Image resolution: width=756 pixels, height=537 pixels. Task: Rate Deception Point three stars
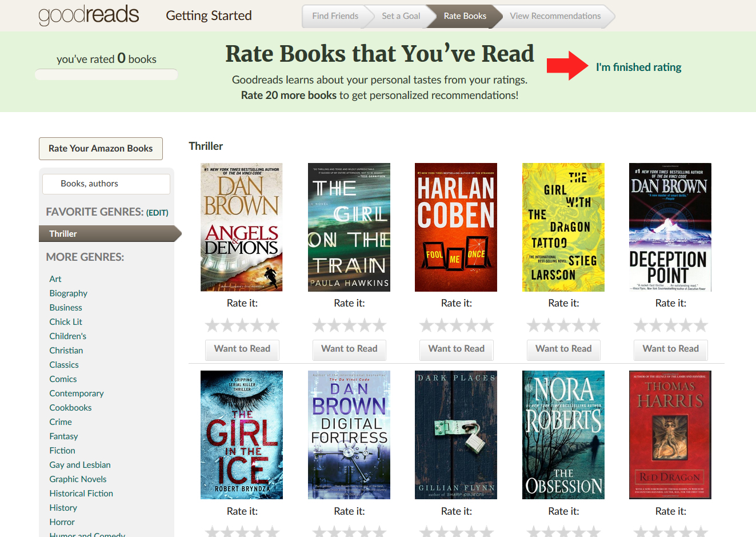[x=671, y=325]
